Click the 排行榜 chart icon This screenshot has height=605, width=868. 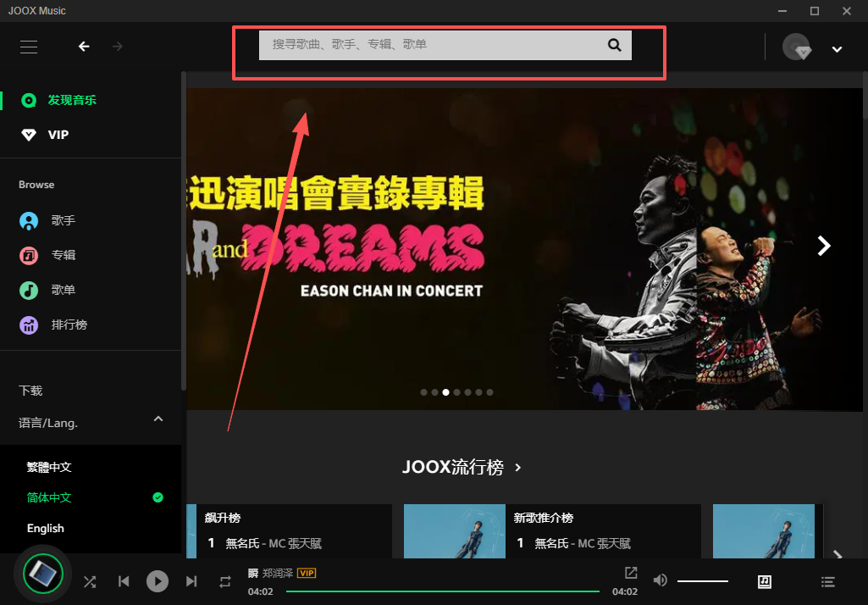pyautogui.click(x=29, y=325)
